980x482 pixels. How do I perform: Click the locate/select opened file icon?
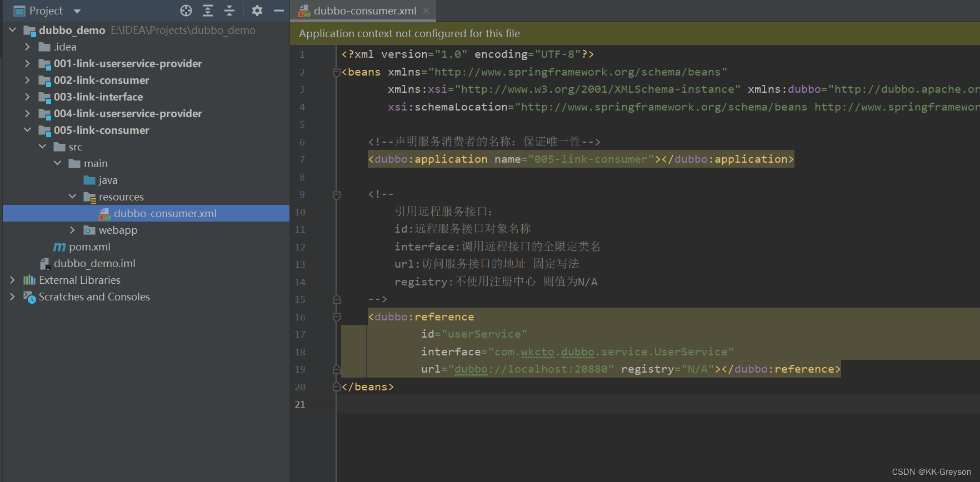tap(186, 11)
